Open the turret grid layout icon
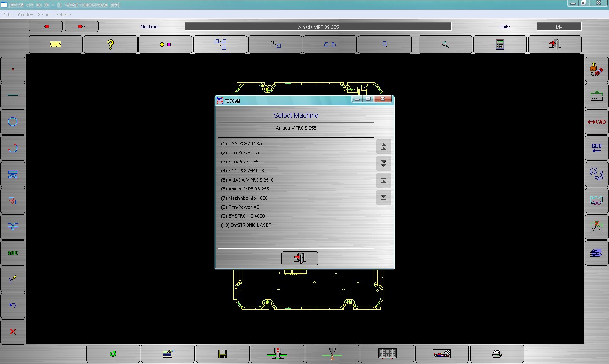The width and height of the screenshot is (609, 364). (x=387, y=354)
